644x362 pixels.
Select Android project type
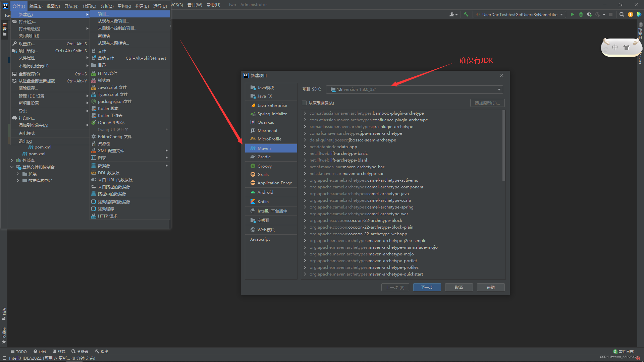point(271,192)
